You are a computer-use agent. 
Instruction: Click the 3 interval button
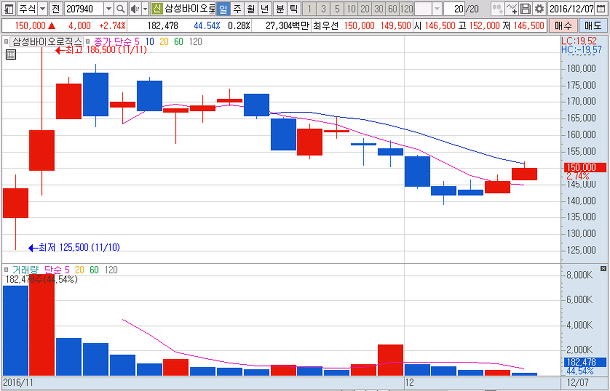coord(323,8)
